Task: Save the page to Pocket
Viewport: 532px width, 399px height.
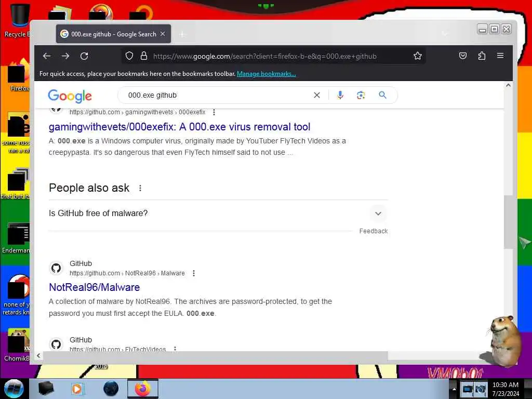Action: click(x=463, y=56)
